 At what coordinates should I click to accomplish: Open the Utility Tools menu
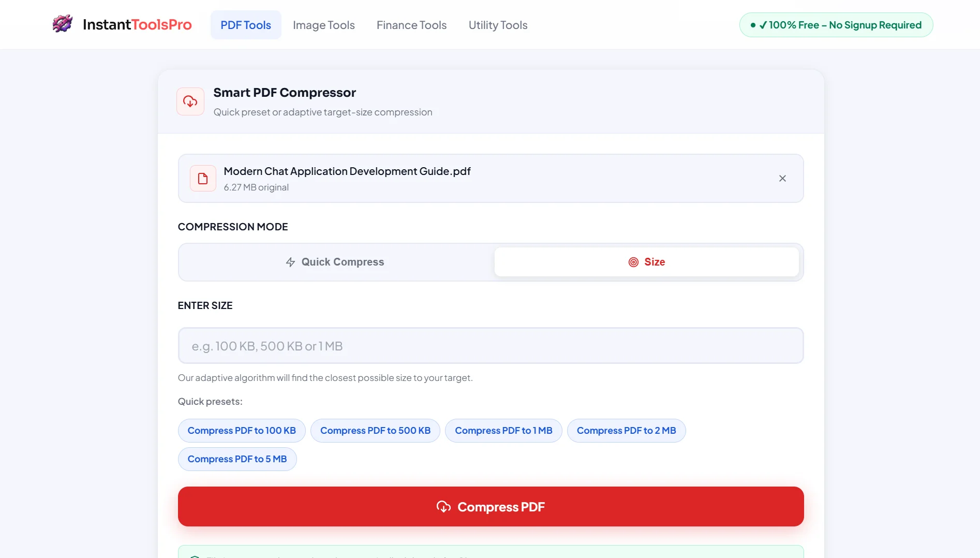[x=498, y=25]
